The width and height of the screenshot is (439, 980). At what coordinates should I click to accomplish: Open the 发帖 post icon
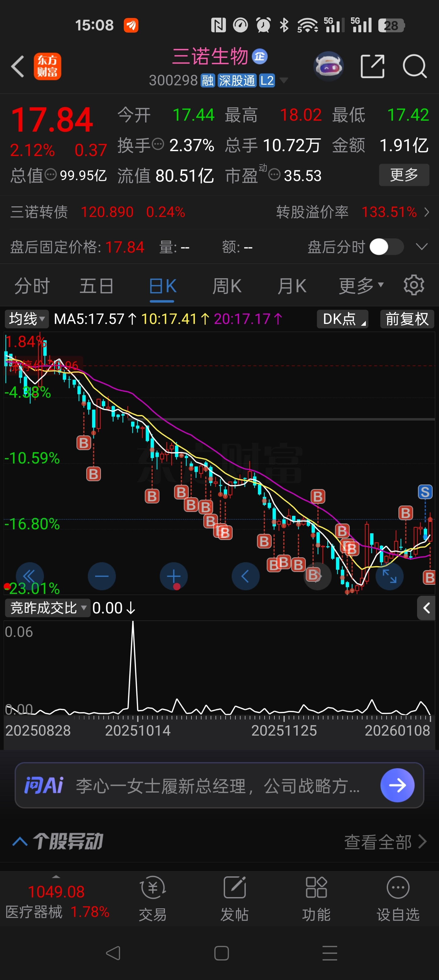point(234,898)
